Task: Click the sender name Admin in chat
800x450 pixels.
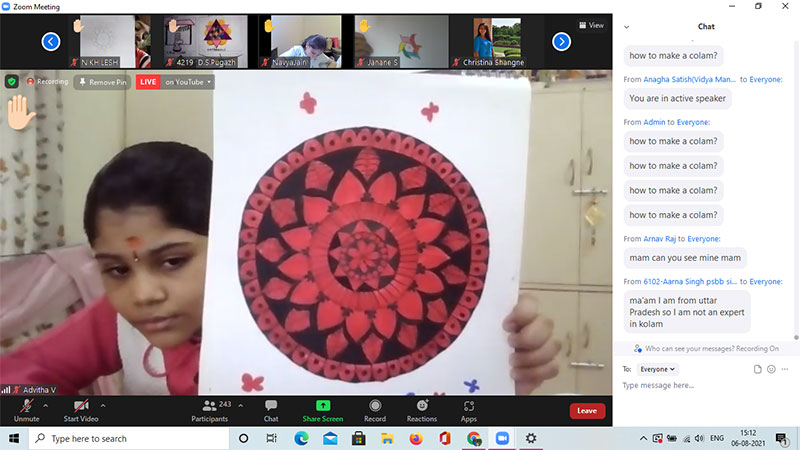Action: (654, 122)
